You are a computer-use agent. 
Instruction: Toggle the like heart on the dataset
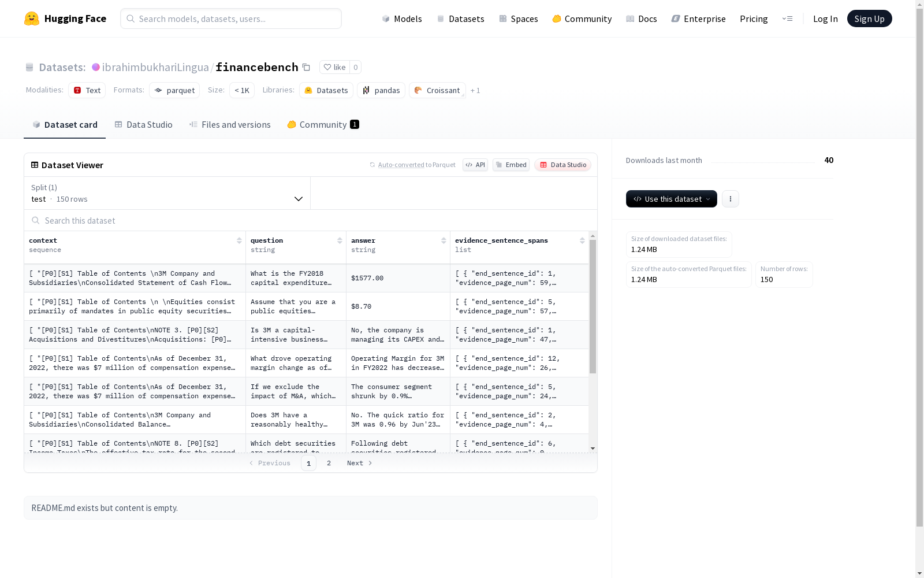point(335,67)
